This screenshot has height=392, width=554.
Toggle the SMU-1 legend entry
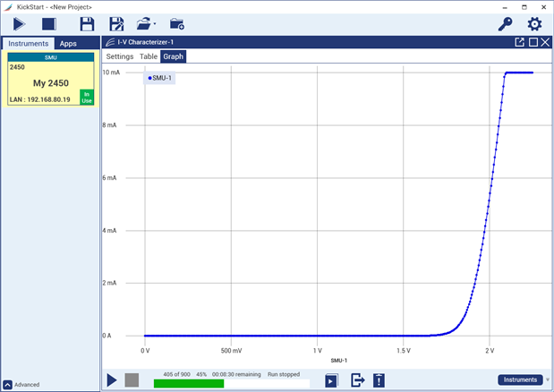(160, 78)
